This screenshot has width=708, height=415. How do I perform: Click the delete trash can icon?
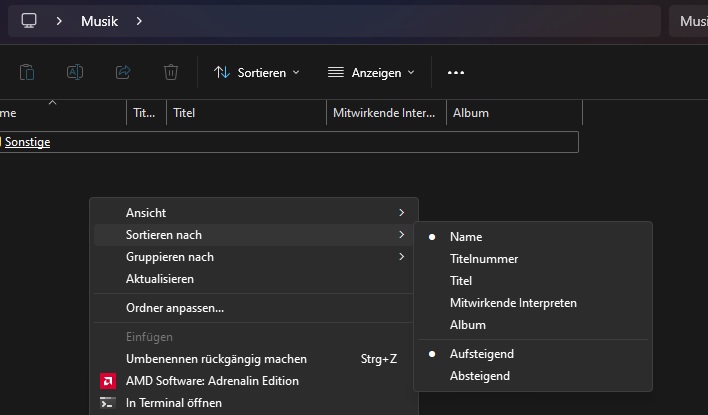coord(171,72)
